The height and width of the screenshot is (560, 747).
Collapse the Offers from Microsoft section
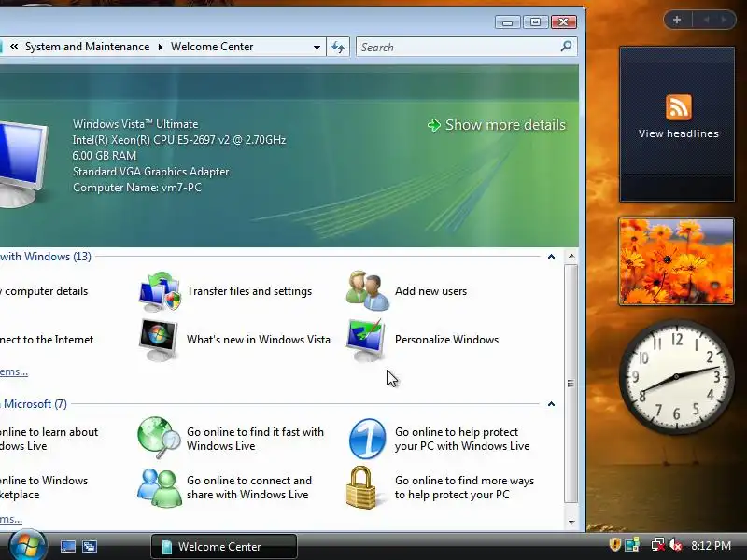point(551,404)
